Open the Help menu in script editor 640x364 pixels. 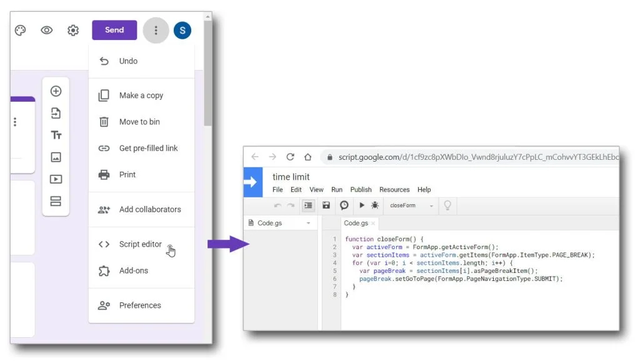tap(424, 190)
